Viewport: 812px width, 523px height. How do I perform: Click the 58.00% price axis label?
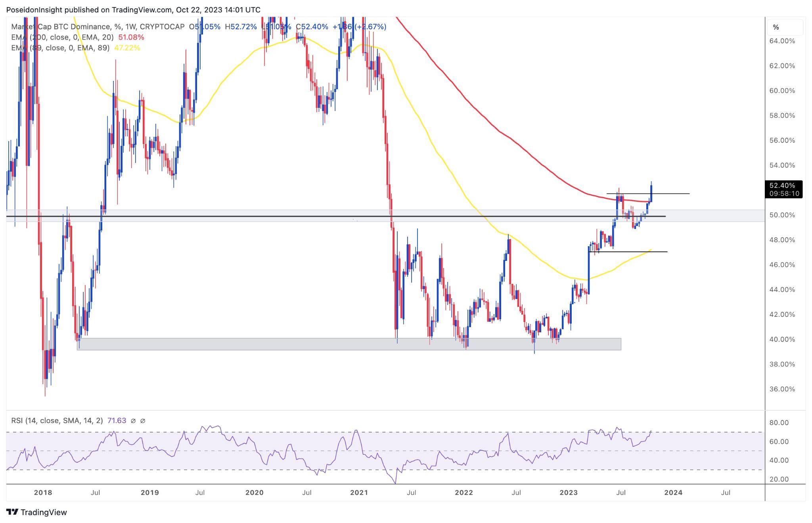782,115
